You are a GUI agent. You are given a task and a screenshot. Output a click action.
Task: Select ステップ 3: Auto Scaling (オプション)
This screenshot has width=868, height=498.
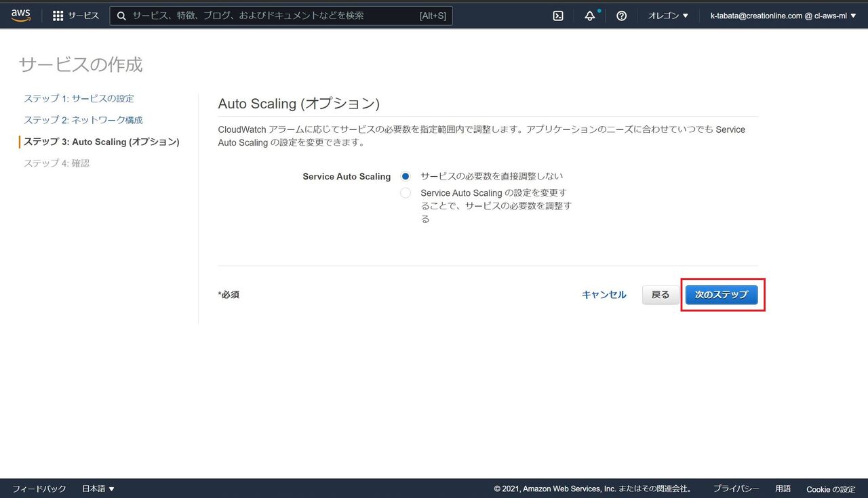[102, 142]
